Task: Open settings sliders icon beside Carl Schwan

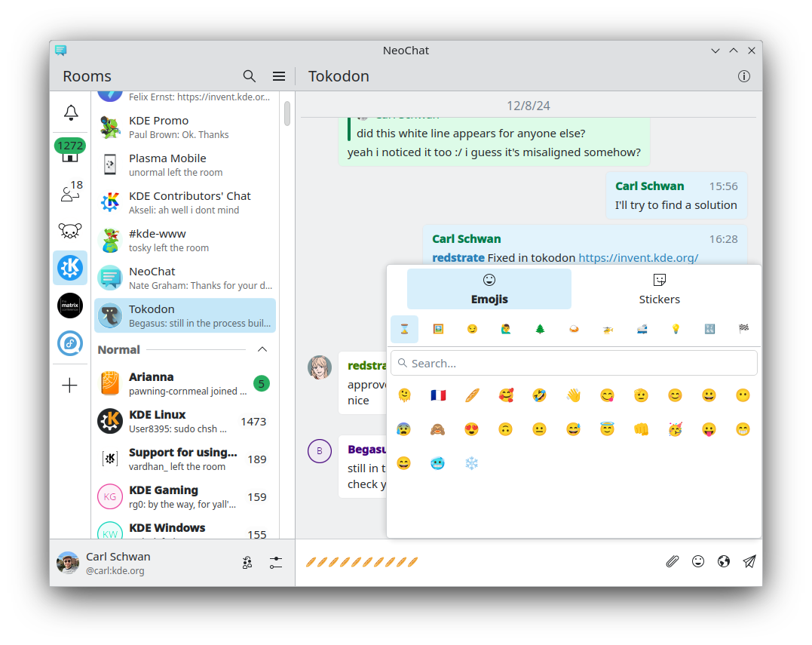Action: coord(276,563)
